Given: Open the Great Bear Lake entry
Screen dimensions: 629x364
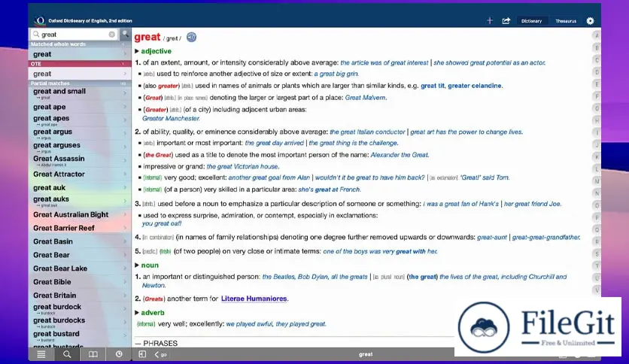Looking at the screenshot, I should [80, 268].
